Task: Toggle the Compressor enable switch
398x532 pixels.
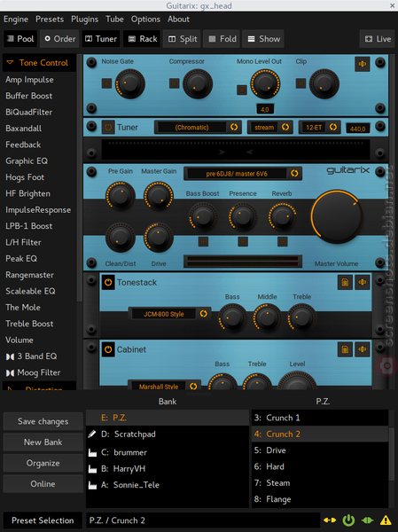Action: point(174,83)
